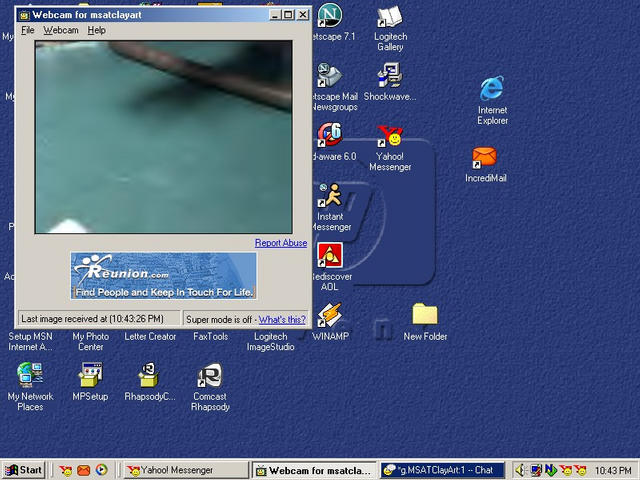The width and height of the screenshot is (640, 480).
Task: Click Webcam for msatcla... taskbar button
Action: (315, 470)
